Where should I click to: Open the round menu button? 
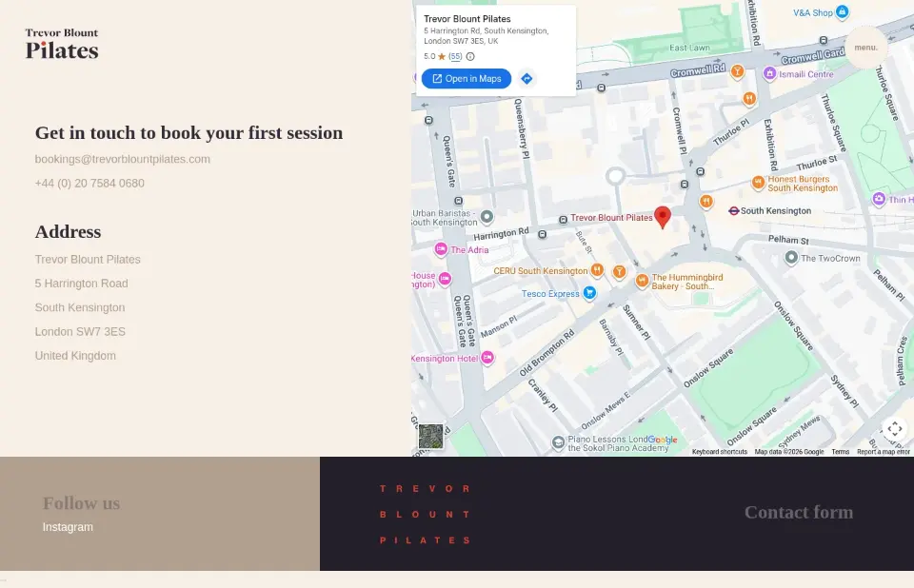click(x=866, y=48)
